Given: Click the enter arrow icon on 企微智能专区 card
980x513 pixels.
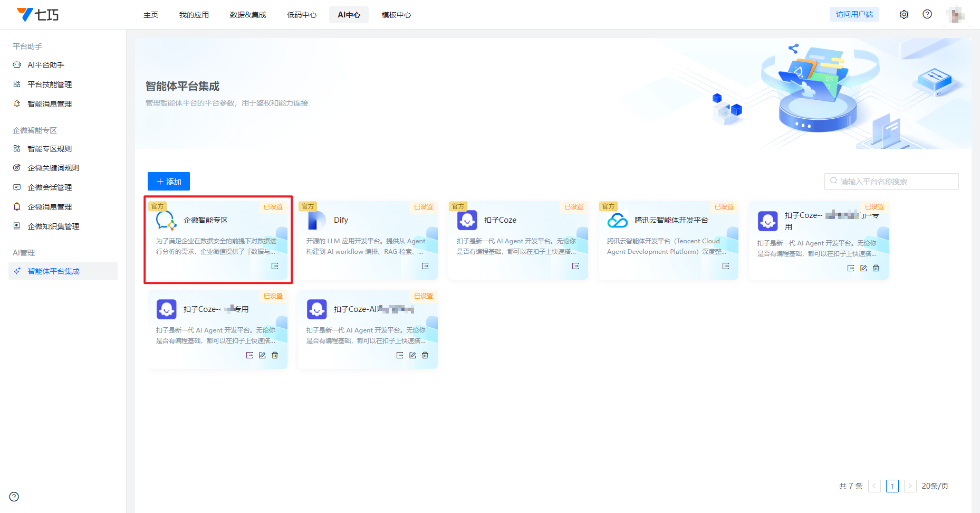Looking at the screenshot, I should tap(275, 266).
